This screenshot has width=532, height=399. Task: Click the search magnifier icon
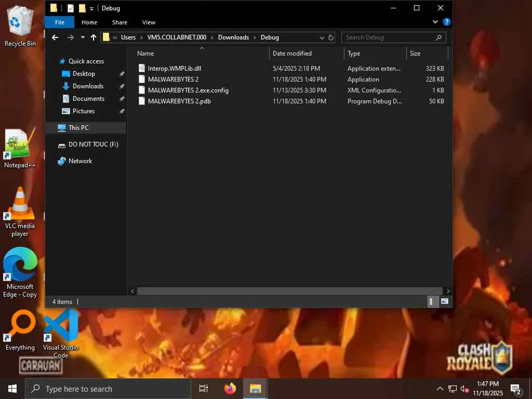(x=438, y=37)
